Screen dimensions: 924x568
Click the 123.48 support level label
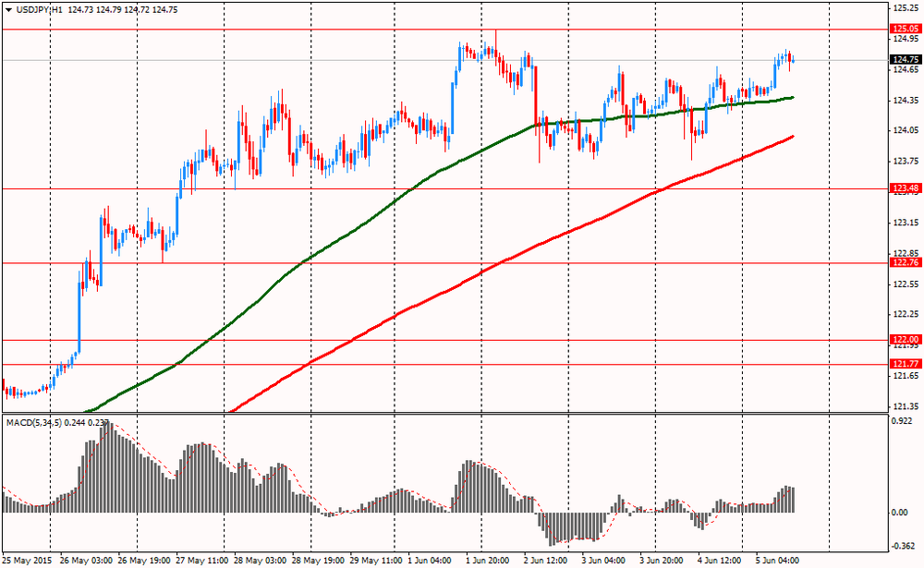(x=906, y=188)
